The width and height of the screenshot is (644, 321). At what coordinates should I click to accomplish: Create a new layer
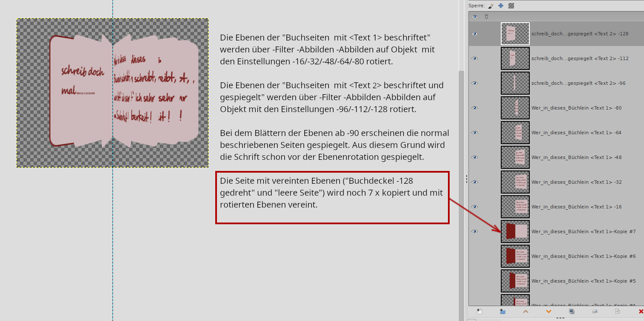pyautogui.click(x=479, y=312)
